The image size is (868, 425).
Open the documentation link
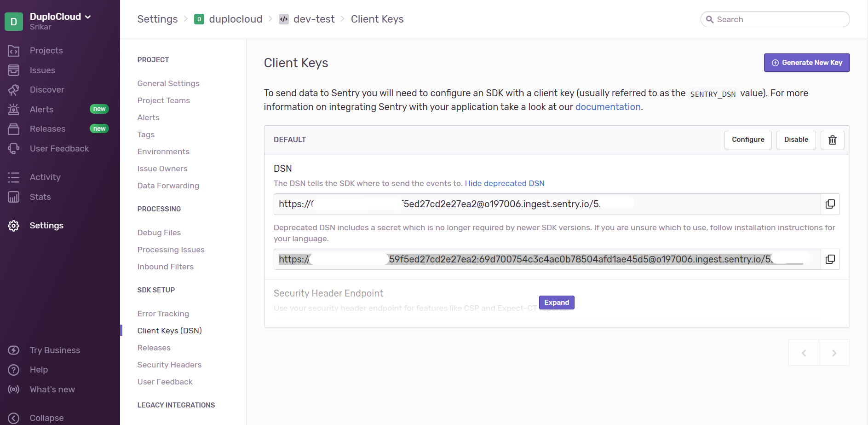pyautogui.click(x=608, y=107)
